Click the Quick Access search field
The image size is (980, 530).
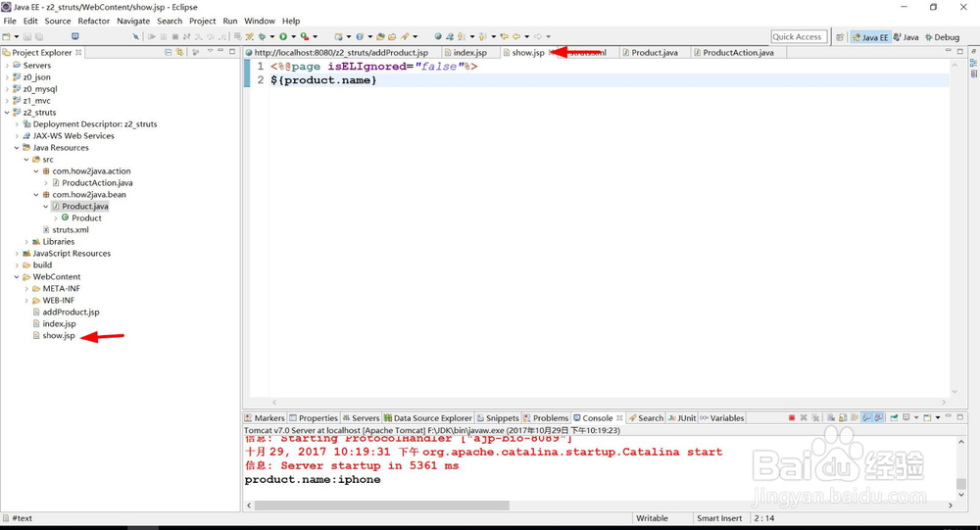click(799, 37)
